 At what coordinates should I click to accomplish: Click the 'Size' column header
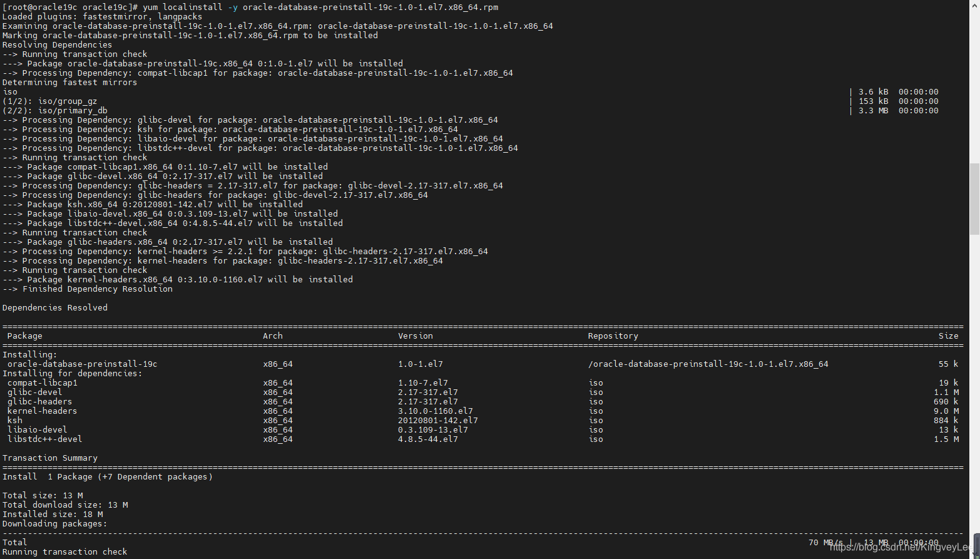948,336
